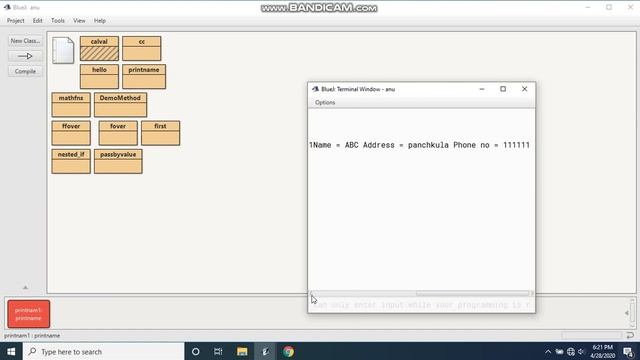Open the Tools menu
Screen dimensions: 640x360
(58, 21)
